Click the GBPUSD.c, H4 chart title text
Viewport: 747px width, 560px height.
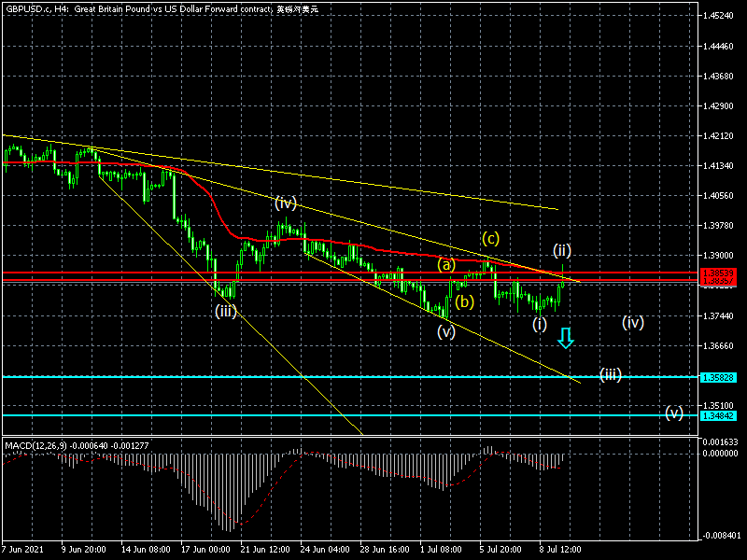click(162, 9)
